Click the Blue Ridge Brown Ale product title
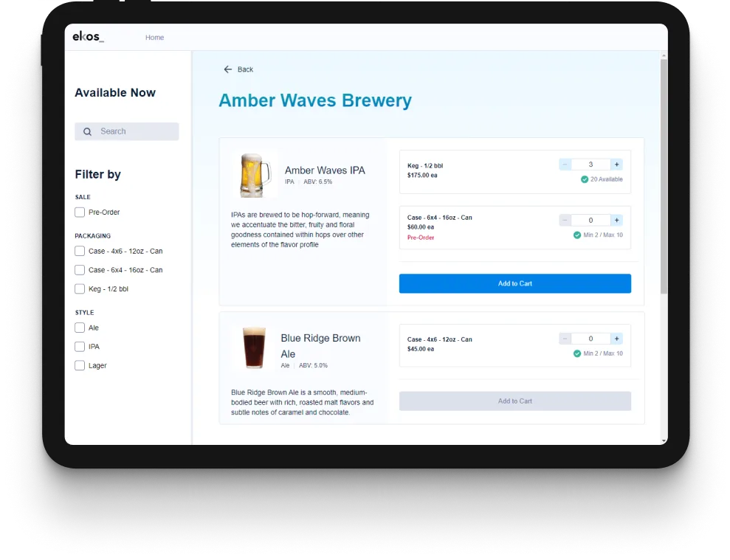The image size is (730, 560). point(320,346)
